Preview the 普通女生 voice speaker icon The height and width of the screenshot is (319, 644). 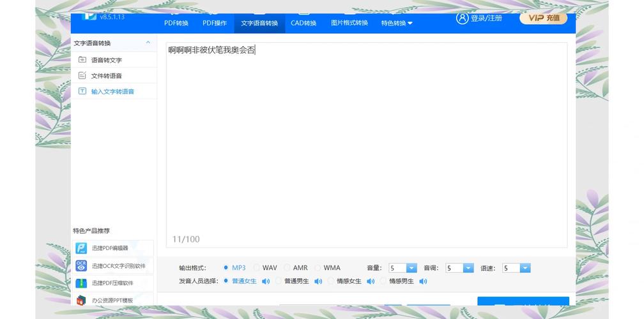(x=266, y=281)
